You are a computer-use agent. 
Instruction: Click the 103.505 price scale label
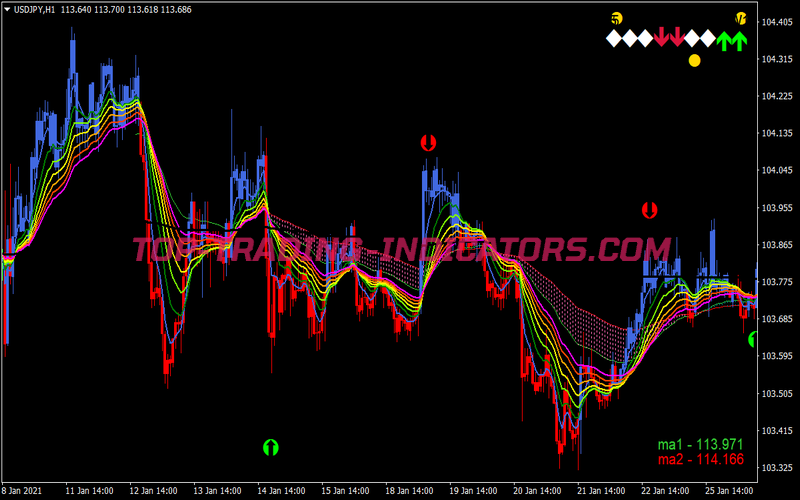(x=777, y=393)
